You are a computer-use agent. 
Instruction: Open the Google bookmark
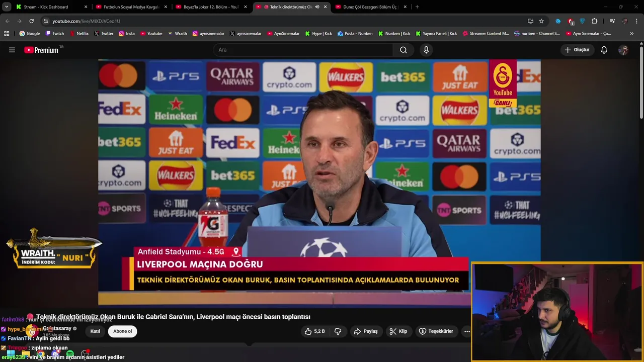point(30,34)
